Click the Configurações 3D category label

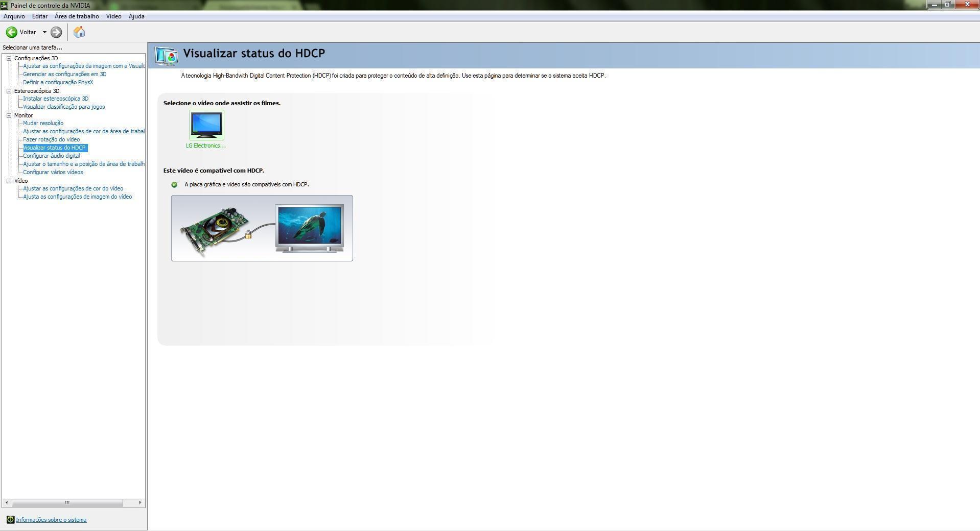(36, 58)
